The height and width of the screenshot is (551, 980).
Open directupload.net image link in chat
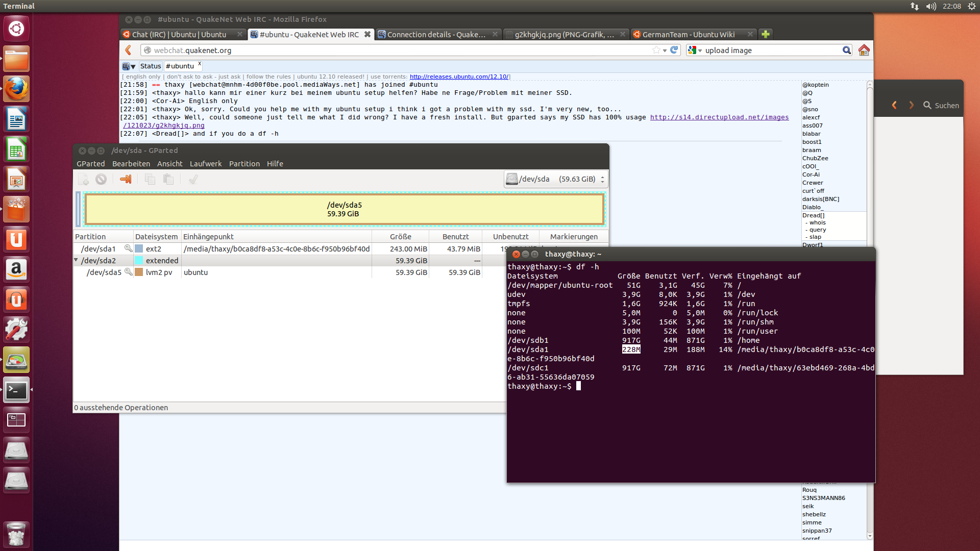[719, 117]
